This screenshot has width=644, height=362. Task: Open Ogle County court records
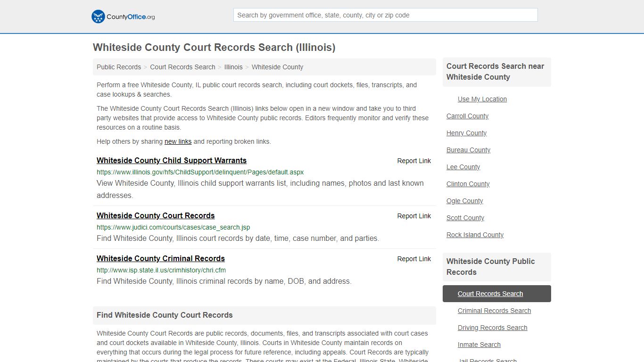tap(464, 201)
